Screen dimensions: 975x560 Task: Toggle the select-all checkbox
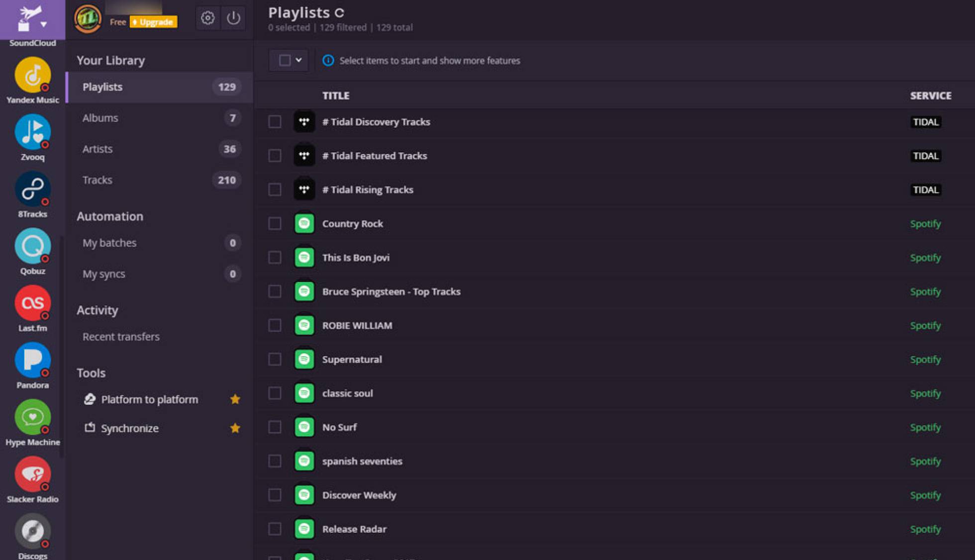(285, 61)
